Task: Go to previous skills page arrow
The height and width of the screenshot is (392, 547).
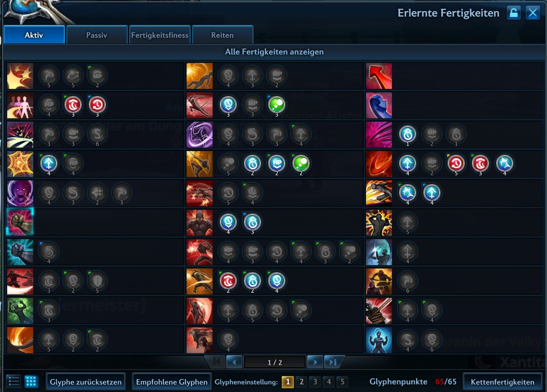Action: [x=234, y=362]
